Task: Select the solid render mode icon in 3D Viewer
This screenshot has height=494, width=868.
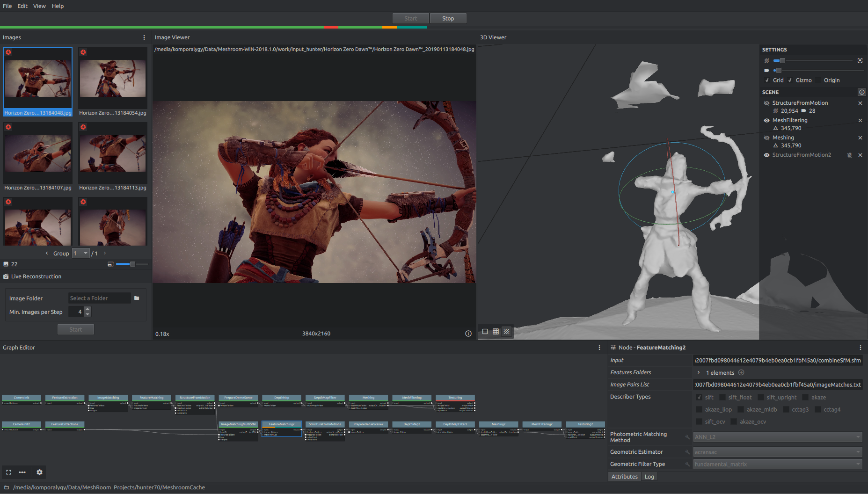Action: [485, 332]
